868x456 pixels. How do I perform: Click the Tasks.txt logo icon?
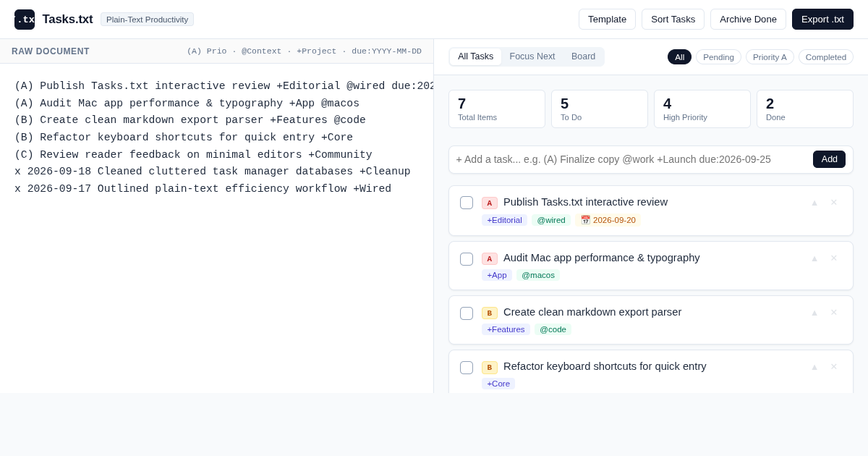point(25,20)
